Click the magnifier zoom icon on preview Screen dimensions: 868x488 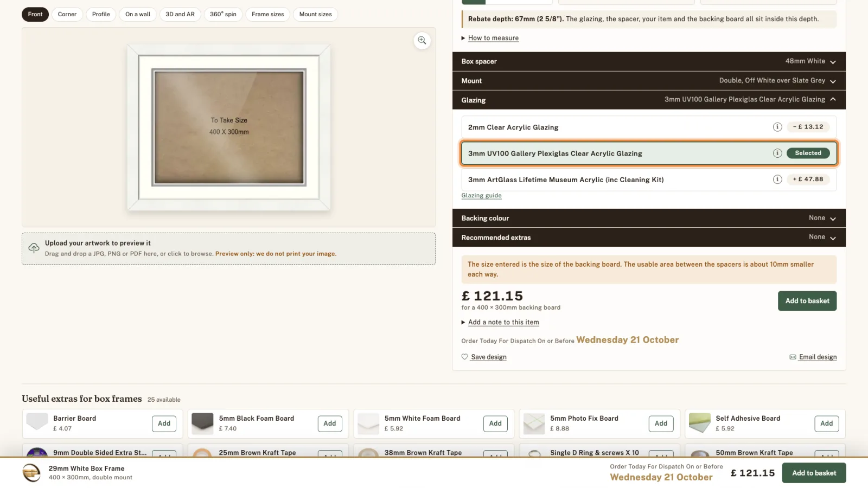pos(422,41)
